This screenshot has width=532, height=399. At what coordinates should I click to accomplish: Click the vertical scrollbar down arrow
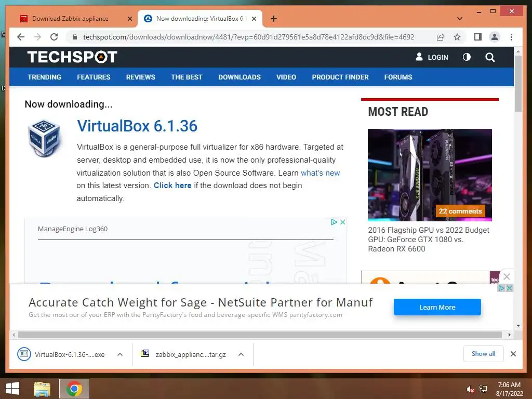point(518,326)
